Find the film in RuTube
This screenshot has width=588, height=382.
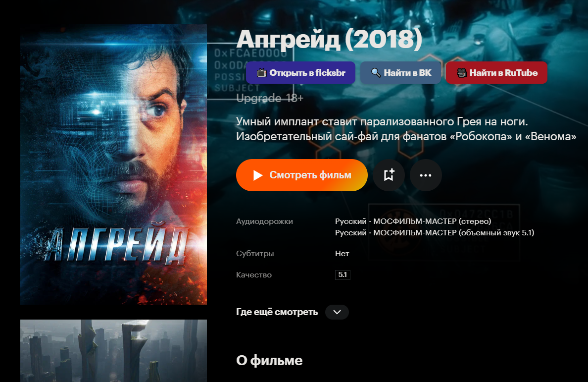click(x=496, y=73)
